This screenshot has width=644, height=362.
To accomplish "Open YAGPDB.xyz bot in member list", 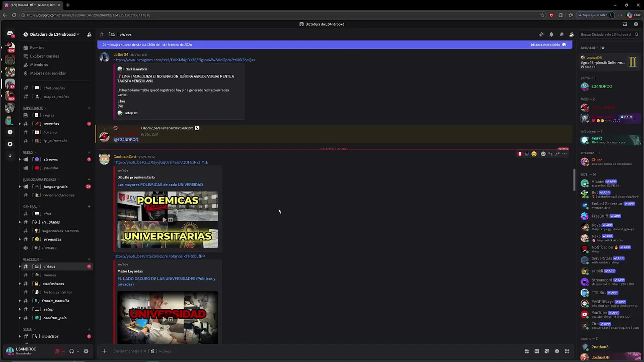I will [x=610, y=303].
